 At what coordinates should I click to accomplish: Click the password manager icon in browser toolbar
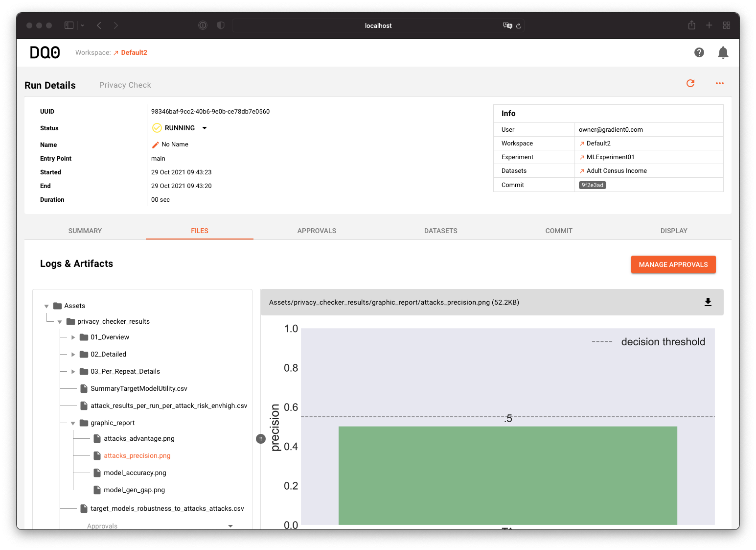[x=203, y=25]
